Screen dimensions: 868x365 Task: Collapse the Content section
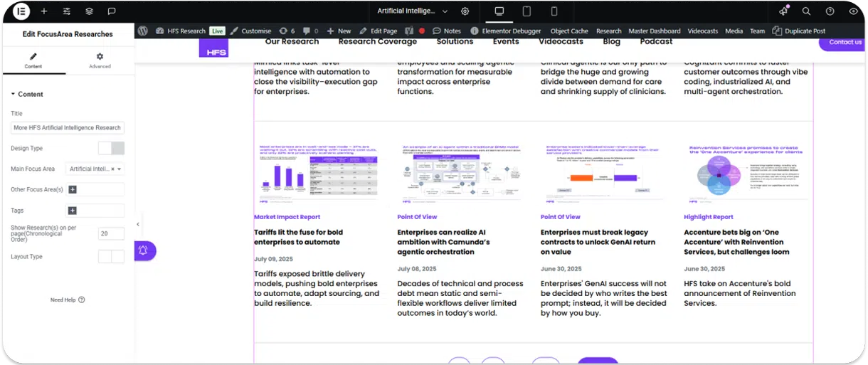[27, 94]
